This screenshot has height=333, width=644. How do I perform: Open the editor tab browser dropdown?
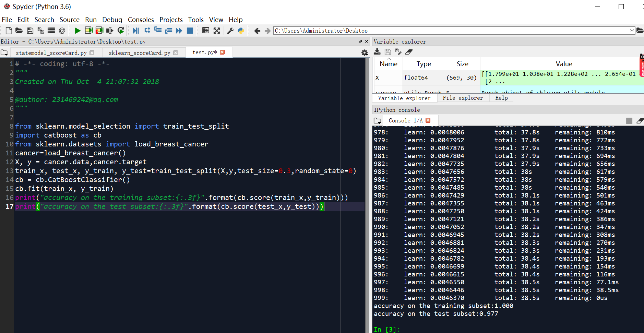pyautogui.click(x=4, y=53)
